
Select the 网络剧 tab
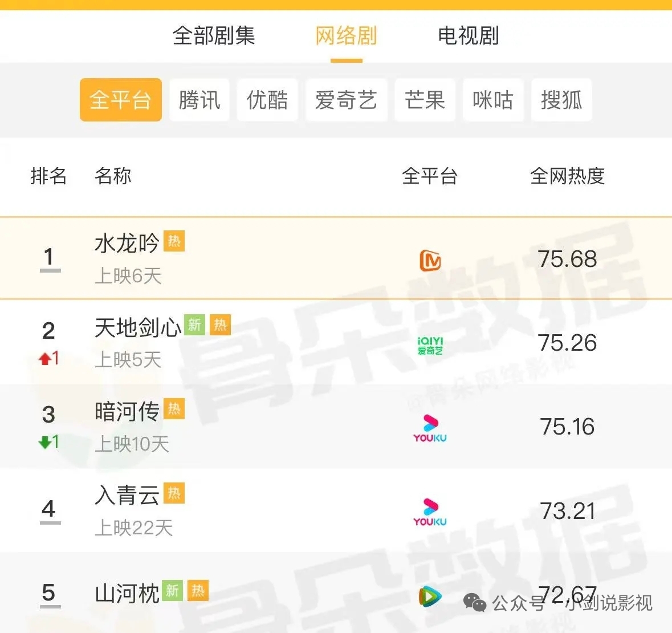pos(346,36)
